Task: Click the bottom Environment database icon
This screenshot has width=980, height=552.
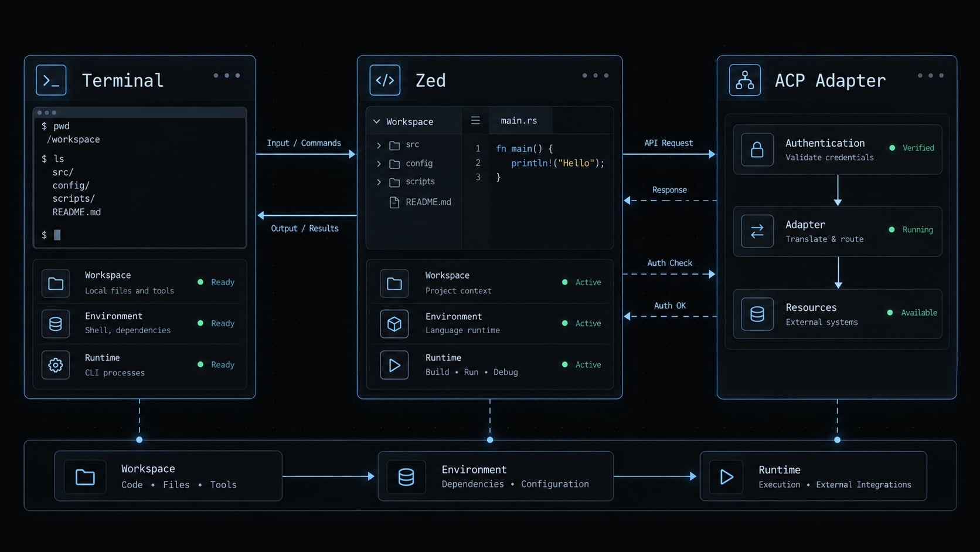Action: 406,477
